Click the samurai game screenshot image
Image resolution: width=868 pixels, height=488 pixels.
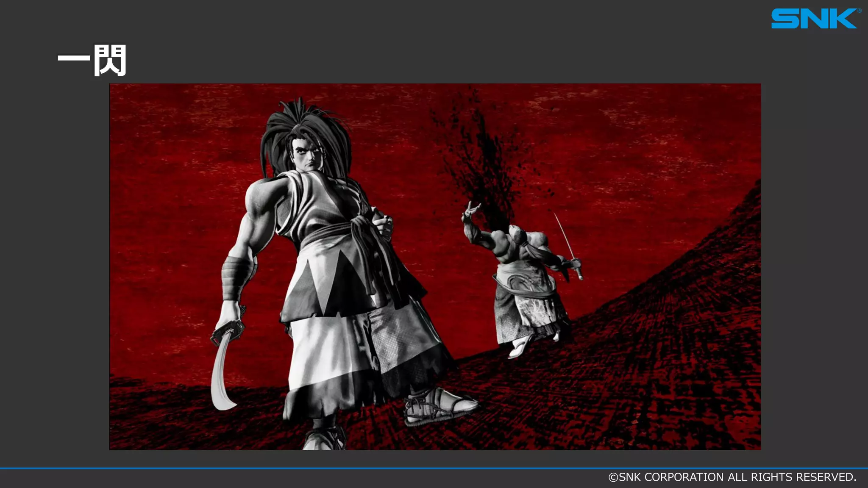click(x=435, y=266)
